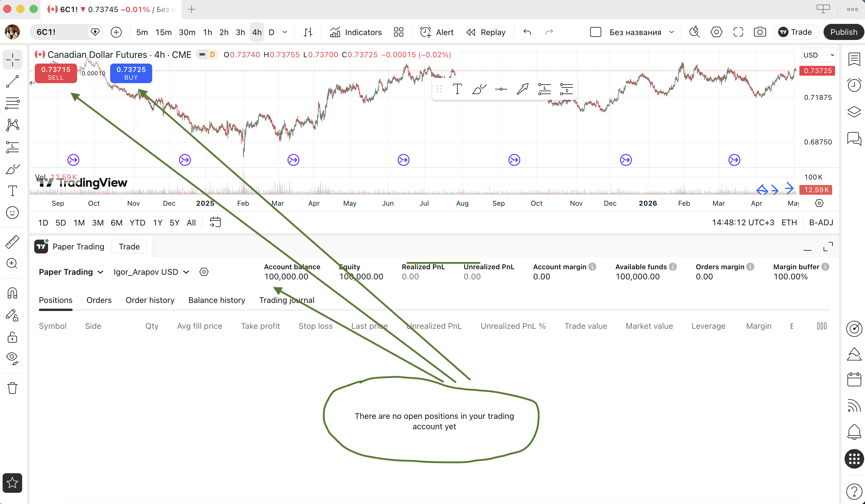
Task: Open alerts clock icon in right sidebar
Action: pos(854,85)
